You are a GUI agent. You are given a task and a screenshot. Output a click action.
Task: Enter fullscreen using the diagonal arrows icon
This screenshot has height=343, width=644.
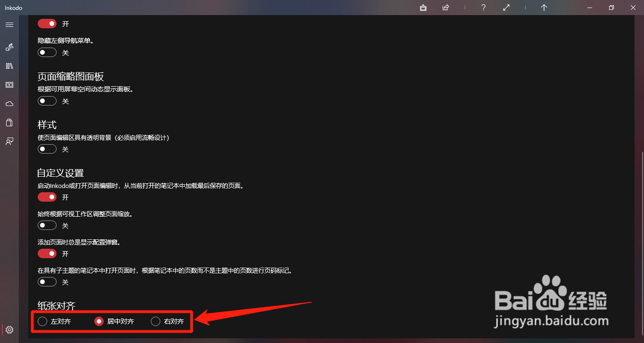click(x=506, y=8)
